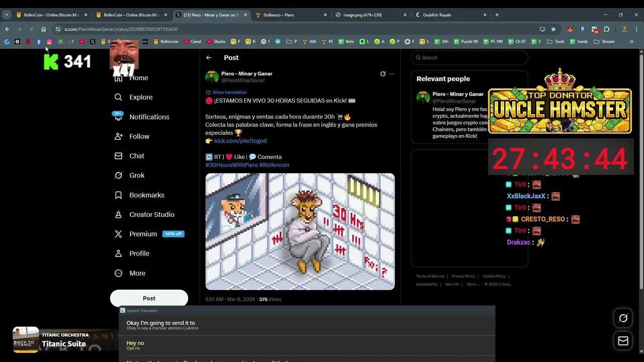Open the three-dot menu on the post
644x362 pixels.
[x=392, y=74]
